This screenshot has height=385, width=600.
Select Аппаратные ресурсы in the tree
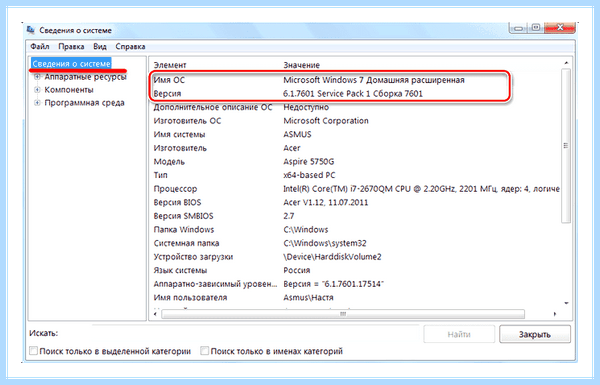[85, 77]
